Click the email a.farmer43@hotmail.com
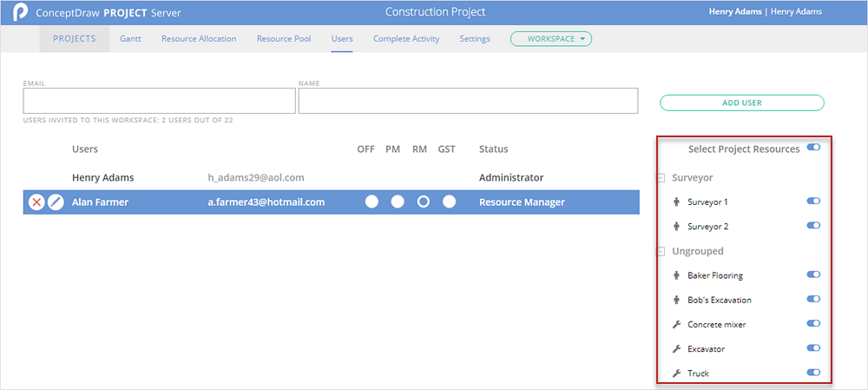The width and height of the screenshot is (868, 390). coord(266,202)
